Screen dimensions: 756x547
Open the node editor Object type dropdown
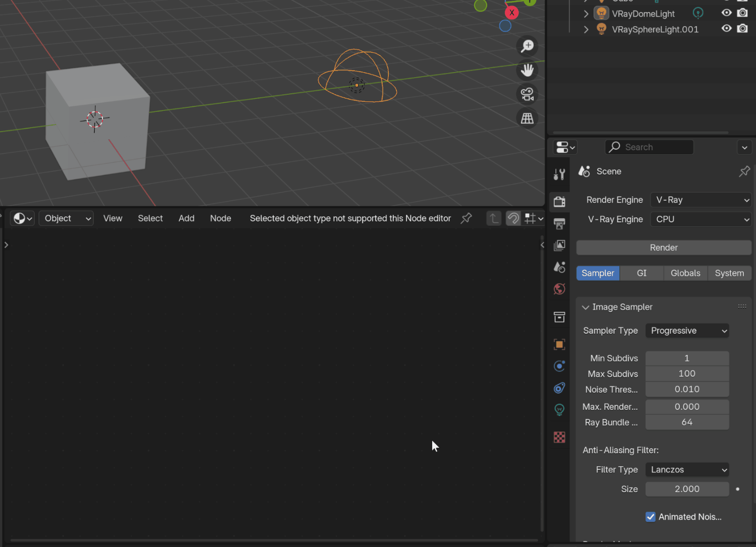66,218
